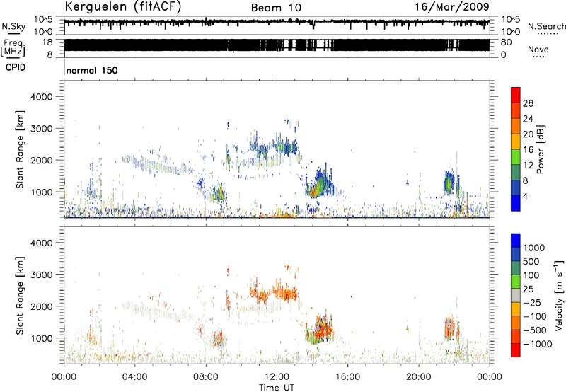Image resolution: width=566 pixels, height=392 pixels.
Task: Click the gray −25 to 25 velocity swatch
Action: pyautogui.click(x=516, y=296)
